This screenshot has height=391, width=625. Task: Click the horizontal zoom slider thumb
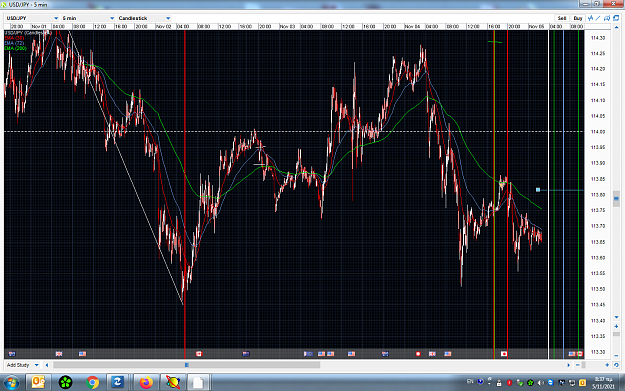click(584, 365)
